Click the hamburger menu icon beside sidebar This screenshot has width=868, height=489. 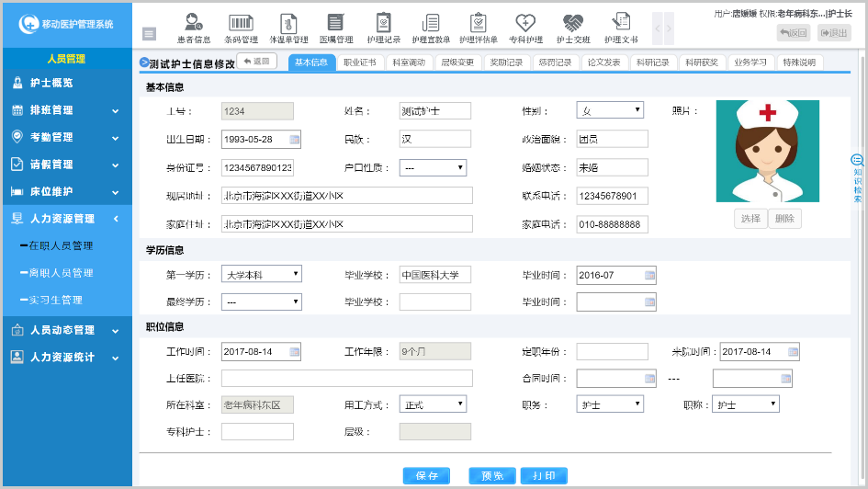coord(149,34)
